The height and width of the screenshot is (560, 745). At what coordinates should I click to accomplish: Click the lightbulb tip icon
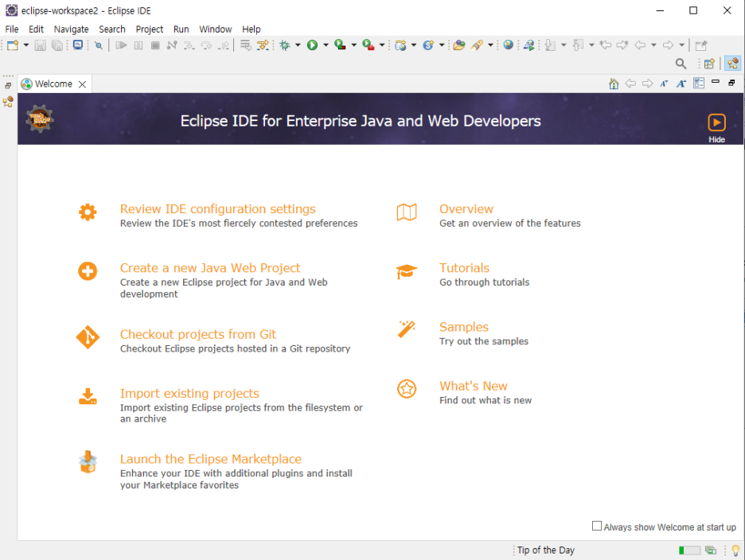pos(735,550)
